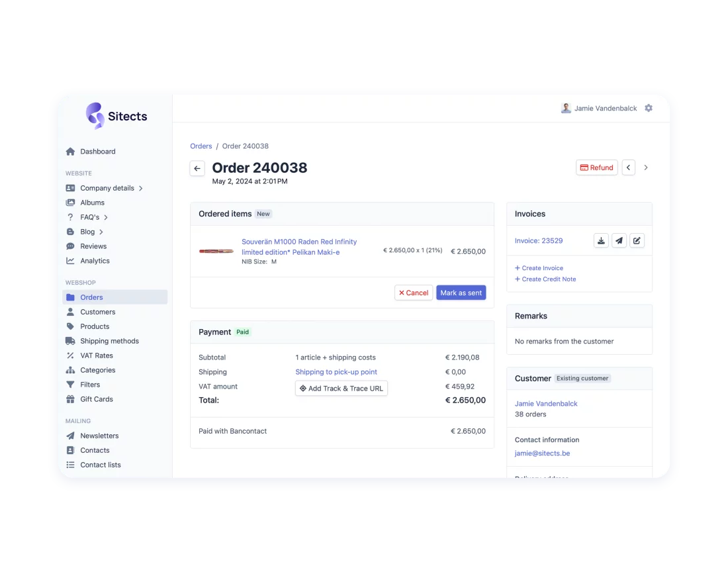Click the Shipping methods truck icon
Viewport: 728px width, 572px height.
(x=70, y=341)
